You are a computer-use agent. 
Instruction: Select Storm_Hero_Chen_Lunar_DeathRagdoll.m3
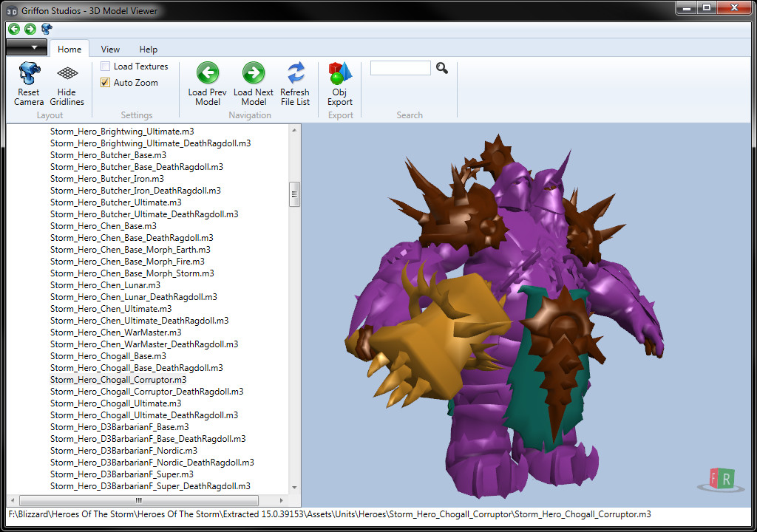[134, 297]
